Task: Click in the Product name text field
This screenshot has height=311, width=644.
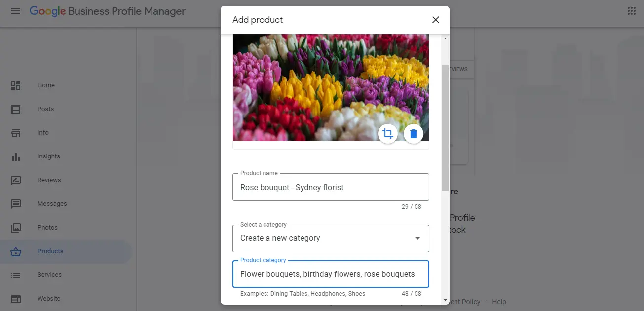Action: (331, 188)
